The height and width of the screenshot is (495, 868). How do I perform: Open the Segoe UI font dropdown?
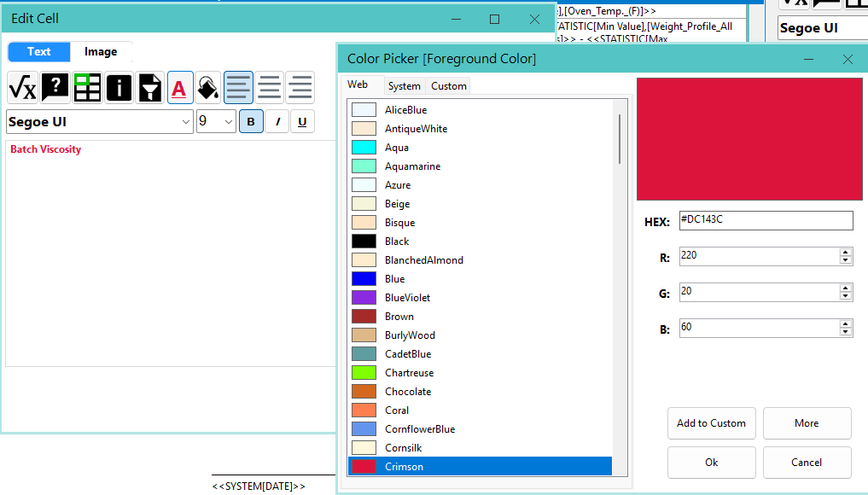[x=186, y=122]
